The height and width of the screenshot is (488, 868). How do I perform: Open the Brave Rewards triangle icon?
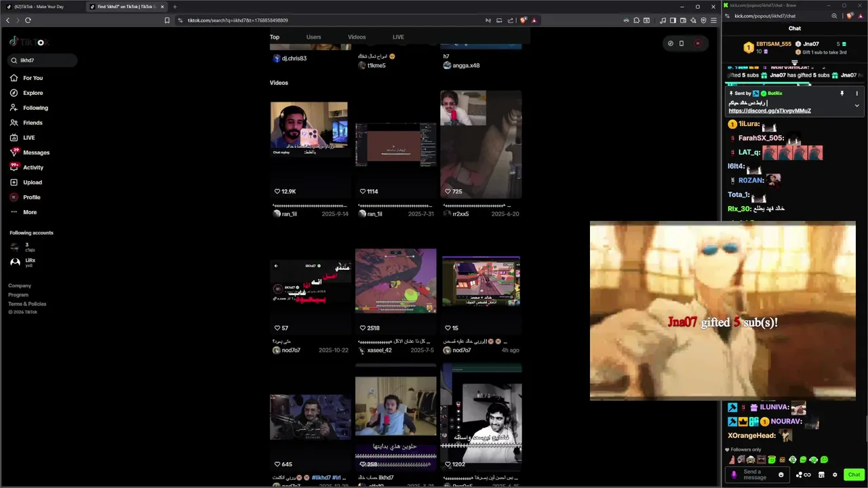point(534,20)
